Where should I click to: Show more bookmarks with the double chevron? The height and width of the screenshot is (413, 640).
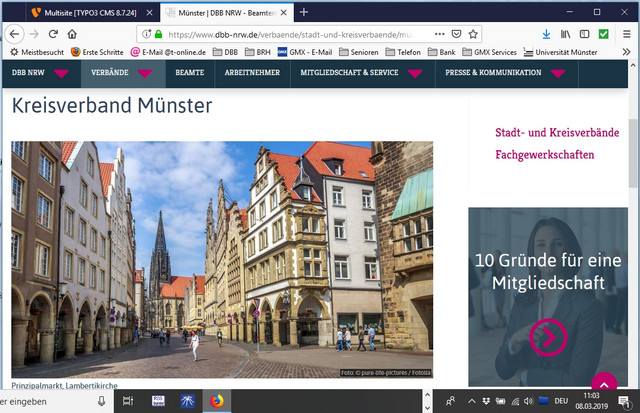[x=626, y=52]
